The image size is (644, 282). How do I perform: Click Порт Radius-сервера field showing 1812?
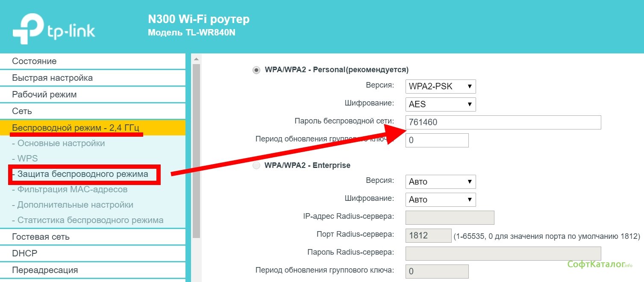tap(428, 235)
